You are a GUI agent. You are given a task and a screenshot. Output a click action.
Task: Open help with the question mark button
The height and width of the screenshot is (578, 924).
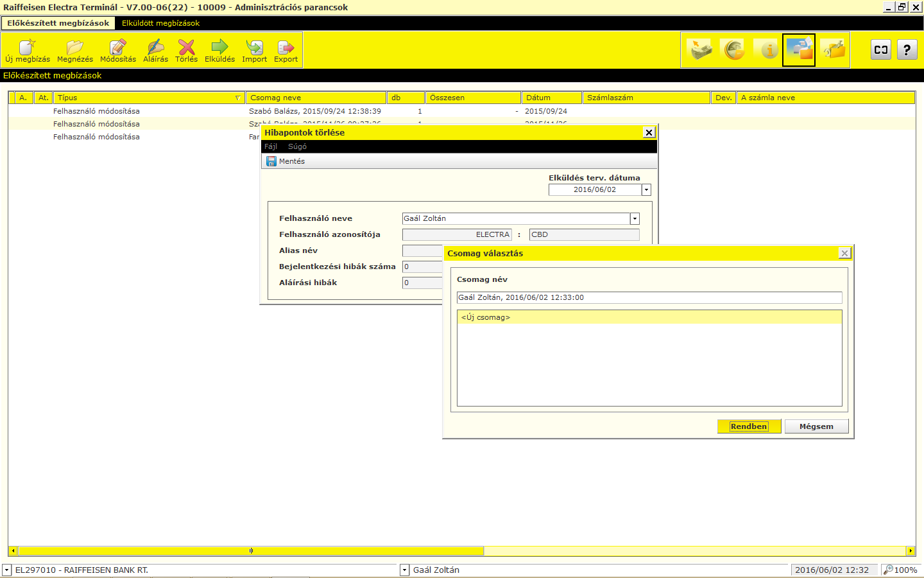907,49
